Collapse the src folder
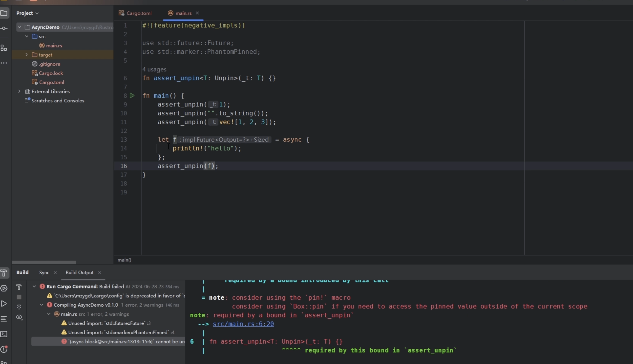Viewport: 633px width, 364px height. tap(26, 36)
